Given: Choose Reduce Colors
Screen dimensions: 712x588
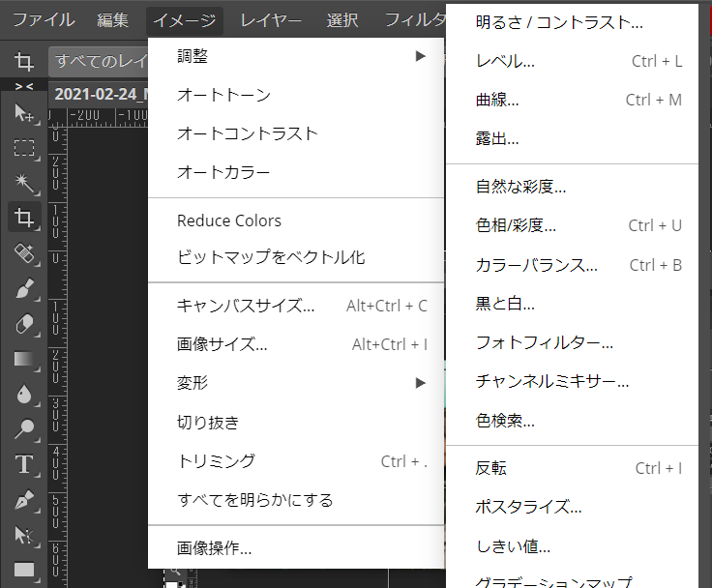Looking at the screenshot, I should point(296,220).
